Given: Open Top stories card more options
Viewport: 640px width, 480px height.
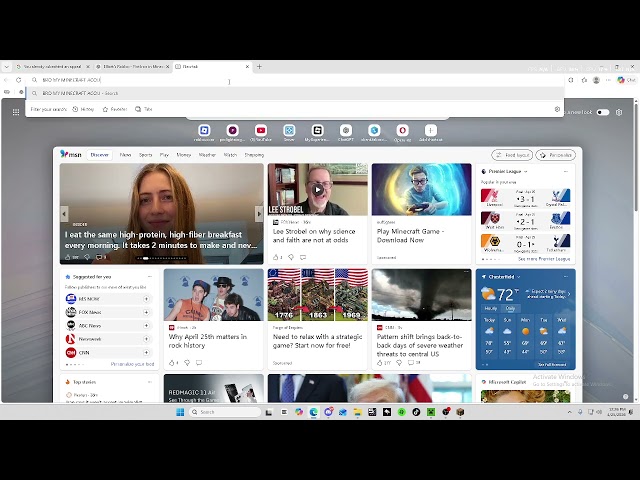Looking at the screenshot, I should (x=150, y=382).
